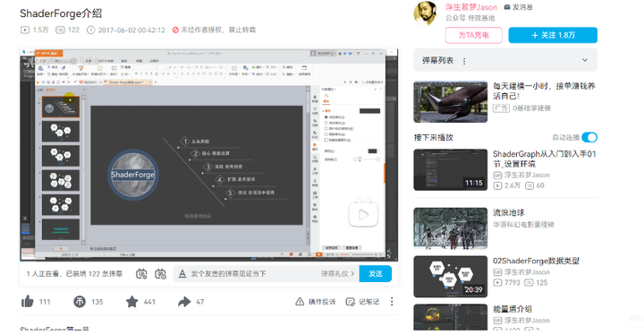Click the add-slide plus button under the thumbnails
Screen dimensions: 644x335
pos(61,249)
